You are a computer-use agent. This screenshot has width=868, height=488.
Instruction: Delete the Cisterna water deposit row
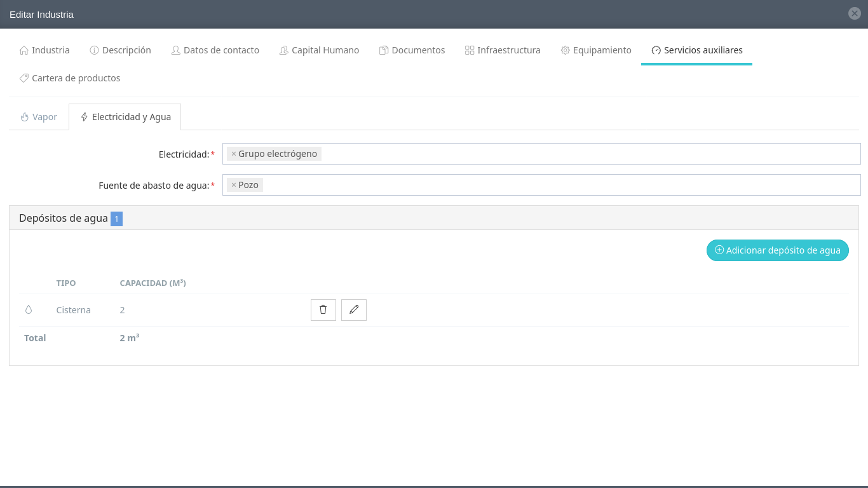pyautogui.click(x=323, y=310)
